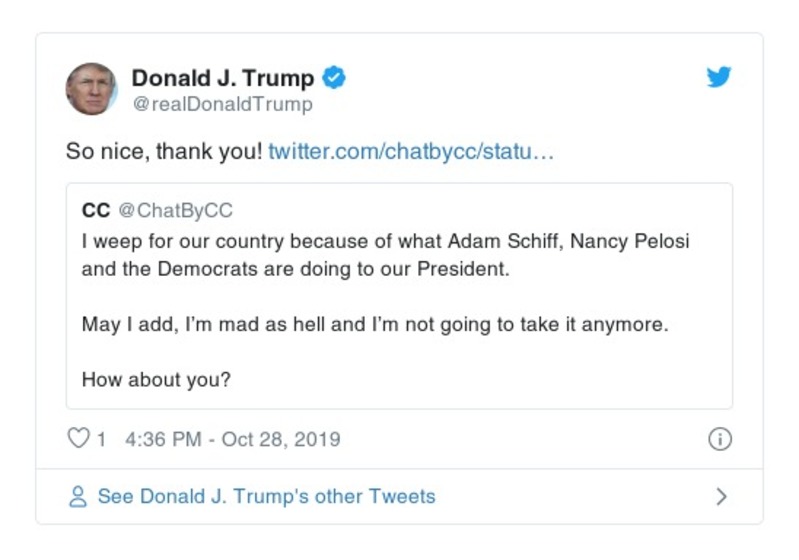Open the Donald J. Trump display name
The width and height of the screenshot is (799, 560).
pyautogui.click(x=223, y=78)
